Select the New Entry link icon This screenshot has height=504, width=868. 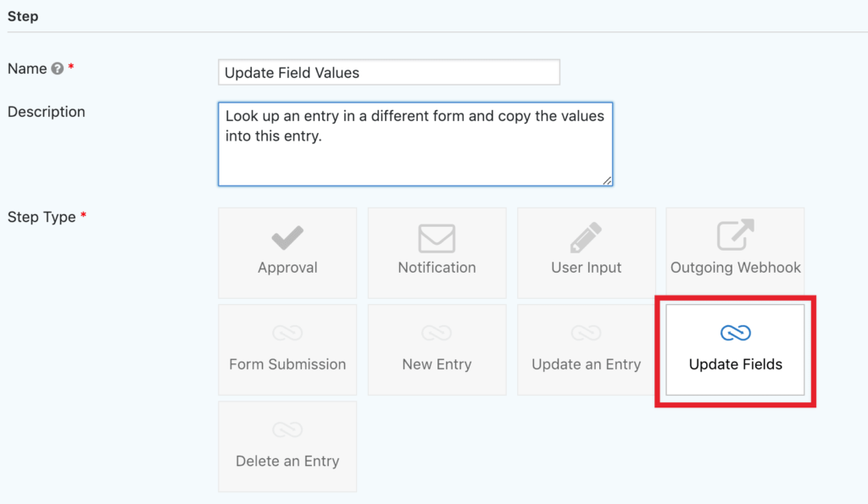pyautogui.click(x=437, y=334)
